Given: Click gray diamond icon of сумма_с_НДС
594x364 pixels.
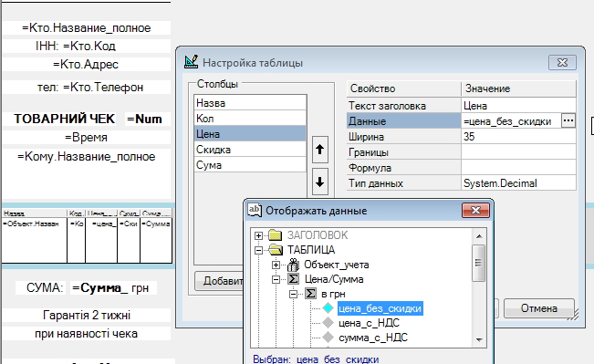Looking at the screenshot, I should click(328, 338).
